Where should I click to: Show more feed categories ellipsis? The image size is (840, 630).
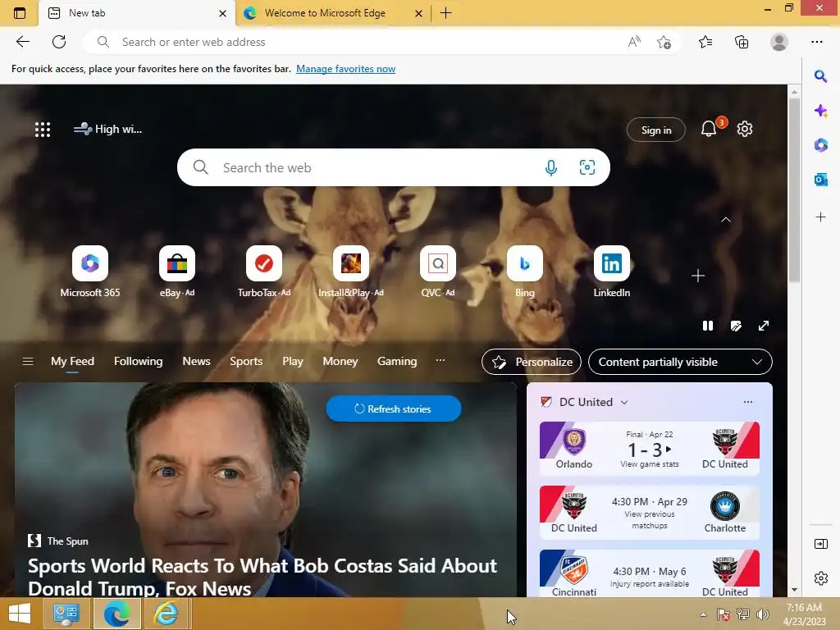pyautogui.click(x=441, y=361)
